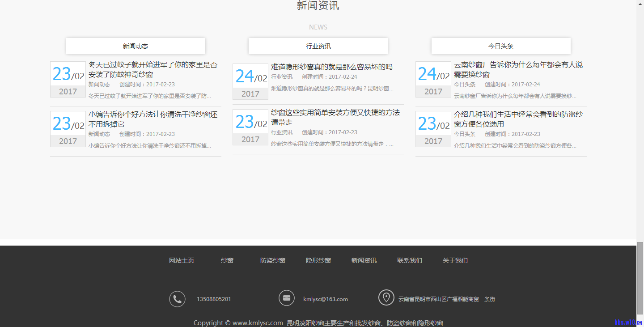Image resolution: width=644 pixels, height=327 pixels.
Task: Open article 小编告诉你个好方法 about cleaning screens
Action: (153, 119)
